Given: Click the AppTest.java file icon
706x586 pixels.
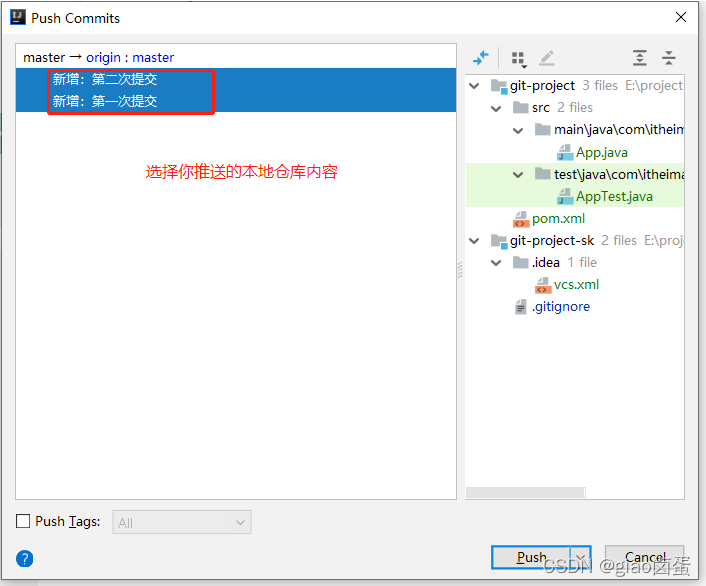Looking at the screenshot, I should coord(565,196).
